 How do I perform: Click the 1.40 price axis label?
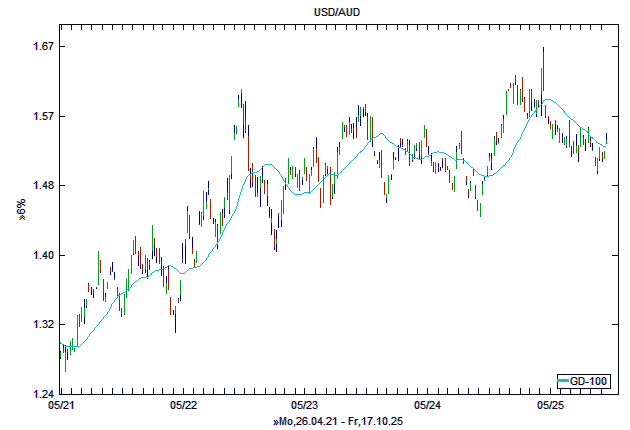click(41, 255)
